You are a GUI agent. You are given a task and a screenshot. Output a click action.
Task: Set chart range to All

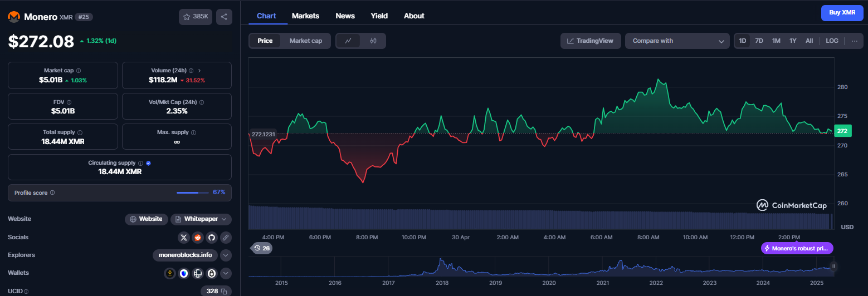(810, 41)
